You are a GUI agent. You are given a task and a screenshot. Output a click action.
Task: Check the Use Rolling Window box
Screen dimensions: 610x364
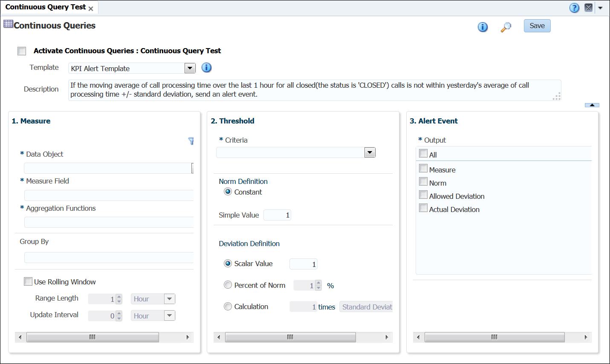(28, 281)
